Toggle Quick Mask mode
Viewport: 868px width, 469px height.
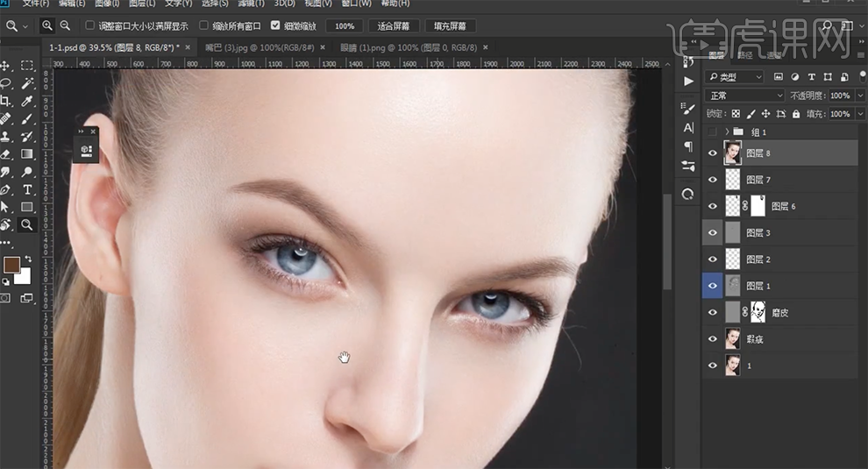5,298
